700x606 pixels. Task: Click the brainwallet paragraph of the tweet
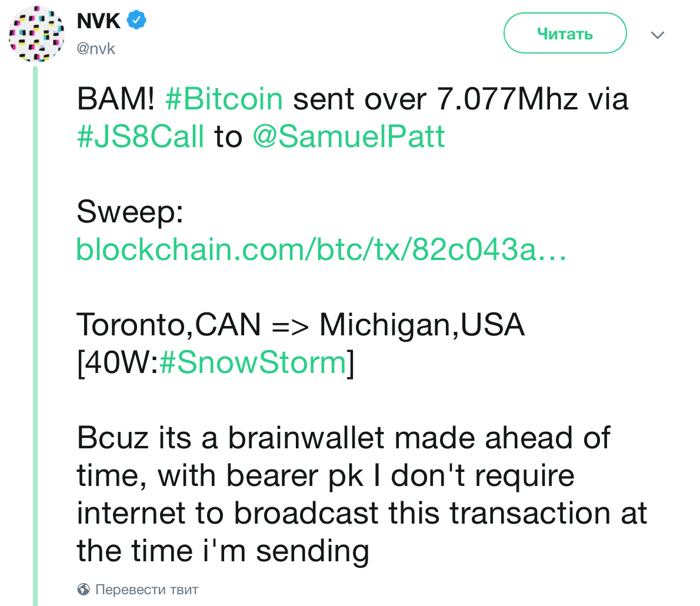[362, 494]
